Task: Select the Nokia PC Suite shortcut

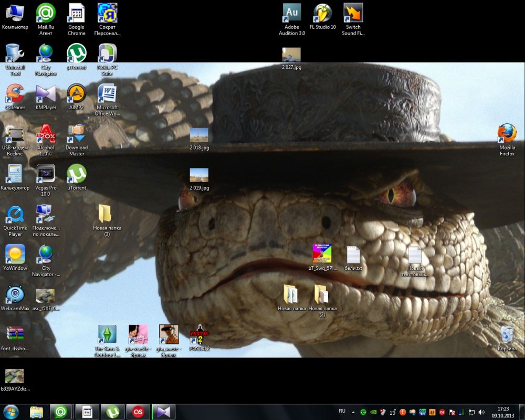Action: point(107,60)
